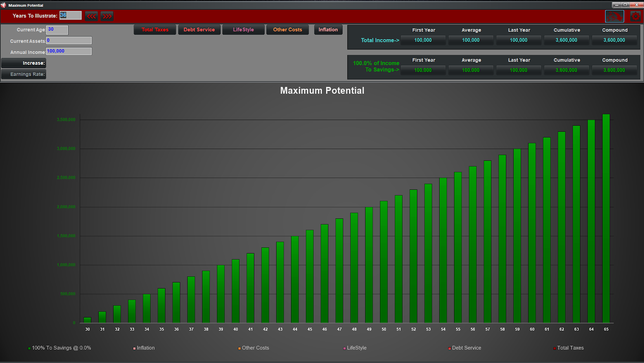Edit the Annual Income input field
The width and height of the screenshot is (644, 363).
tap(69, 51)
